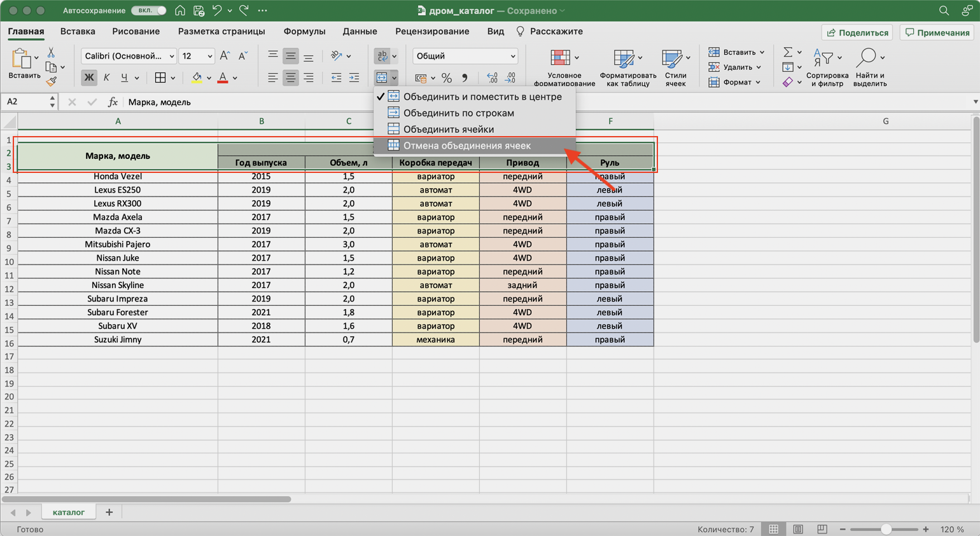This screenshot has height=536, width=980.
Task: Click the Поделиться button
Action: click(x=857, y=32)
